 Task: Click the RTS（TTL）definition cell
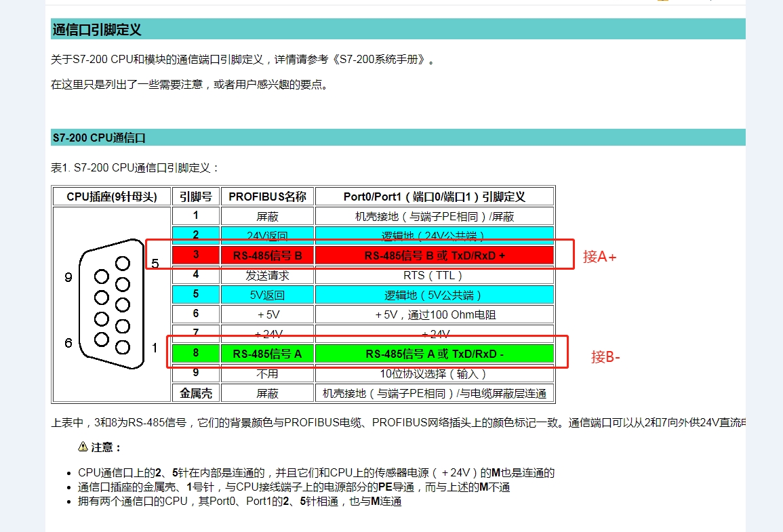click(x=435, y=275)
